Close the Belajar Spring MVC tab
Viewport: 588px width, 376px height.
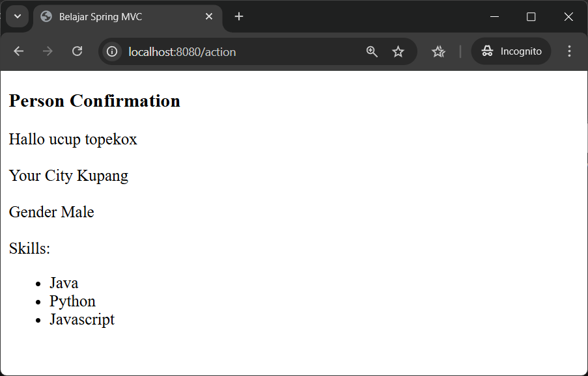[209, 17]
